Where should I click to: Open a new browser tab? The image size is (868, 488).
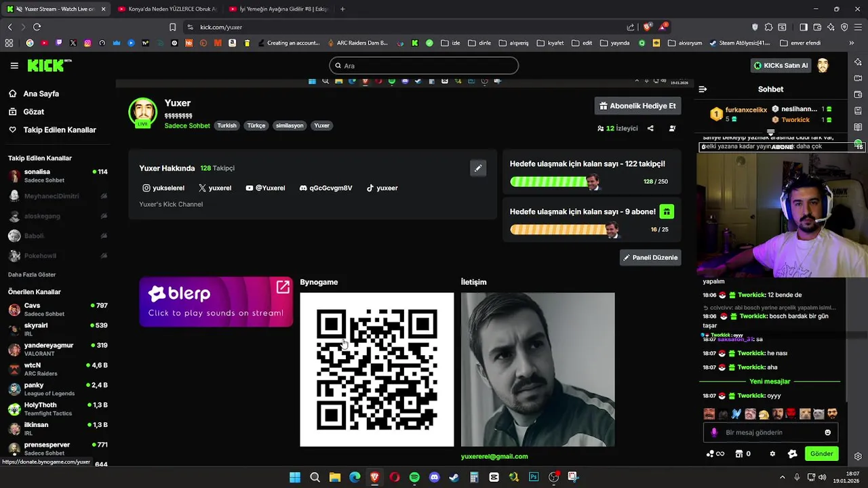[x=342, y=9]
